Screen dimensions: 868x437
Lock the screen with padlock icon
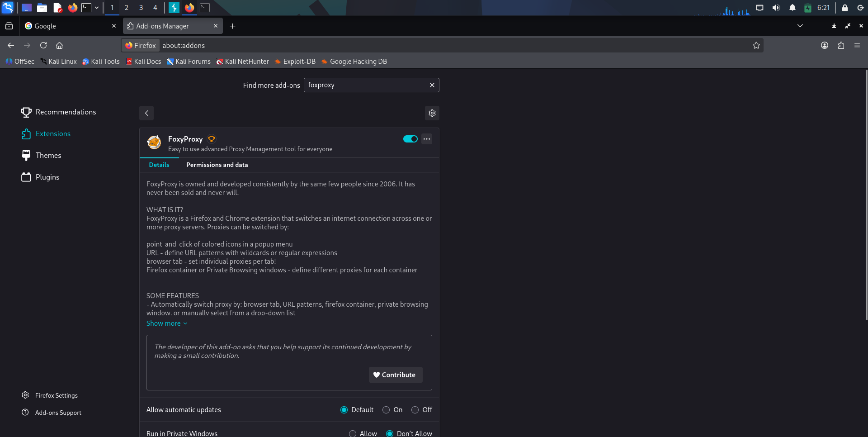[844, 8]
